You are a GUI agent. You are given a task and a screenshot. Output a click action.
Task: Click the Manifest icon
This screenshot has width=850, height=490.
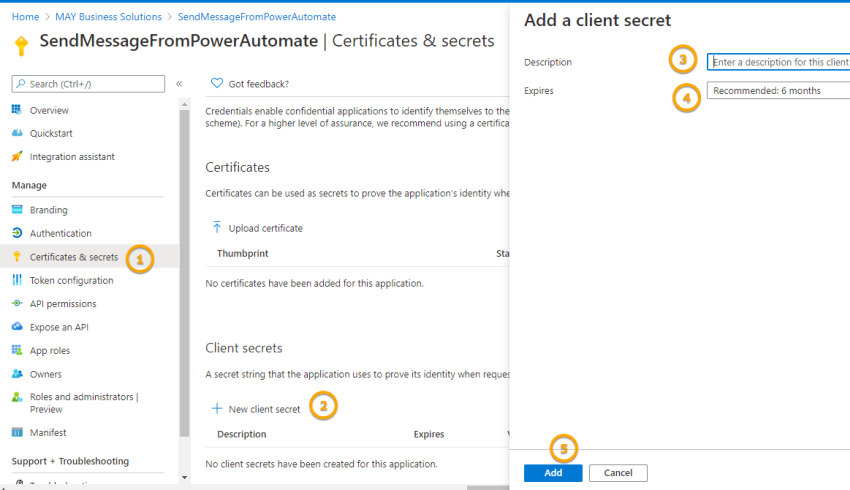tap(17, 432)
